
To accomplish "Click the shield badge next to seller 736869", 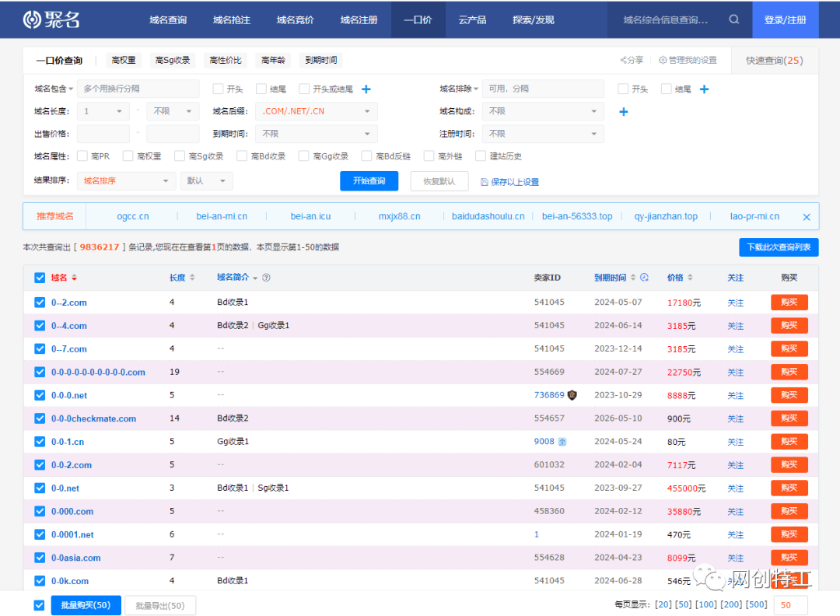I will point(572,395).
